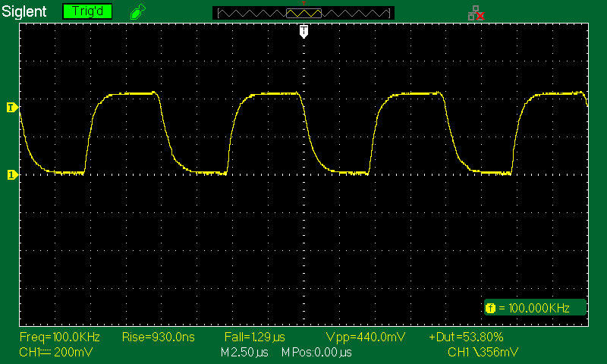607x364 pixels.
Task: Click the green Trig'd status indicator
Action: [x=87, y=11]
